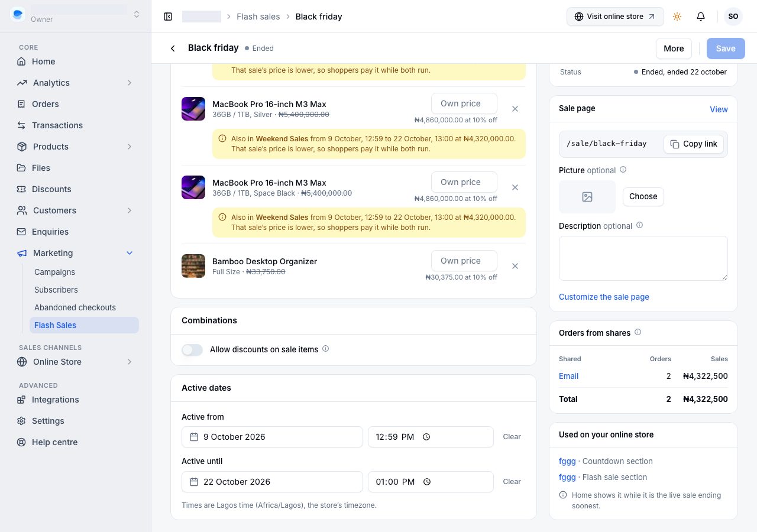Image resolution: width=757 pixels, height=532 pixels.
Task: Click View link on Sale page card
Action: [x=719, y=109]
